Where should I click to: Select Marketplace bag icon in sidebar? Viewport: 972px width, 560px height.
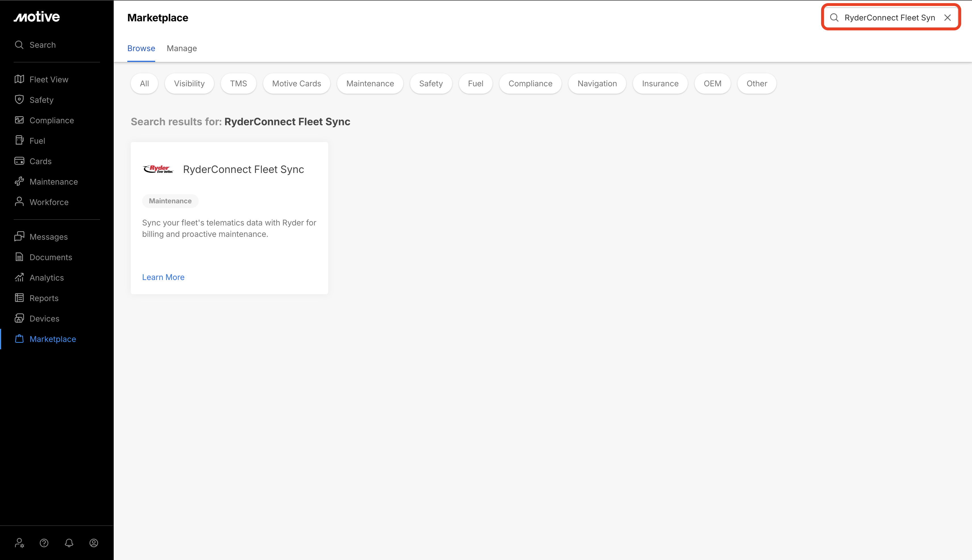click(x=19, y=339)
